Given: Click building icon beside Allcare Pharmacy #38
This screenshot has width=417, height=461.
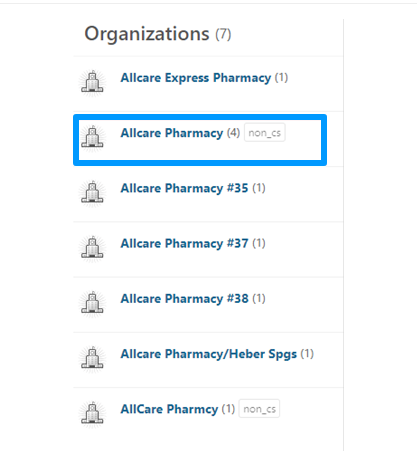Looking at the screenshot, I should [92, 303].
